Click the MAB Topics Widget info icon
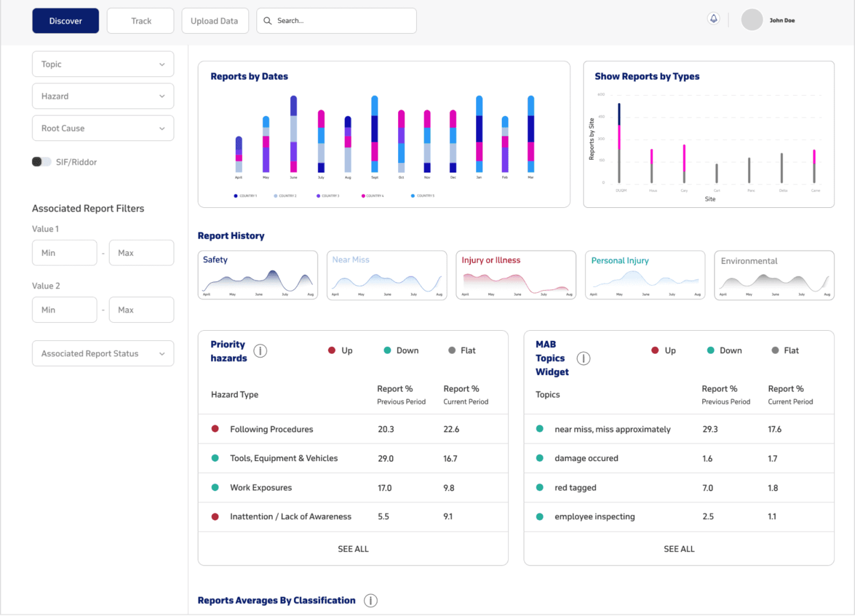This screenshot has width=855, height=616. click(x=584, y=358)
